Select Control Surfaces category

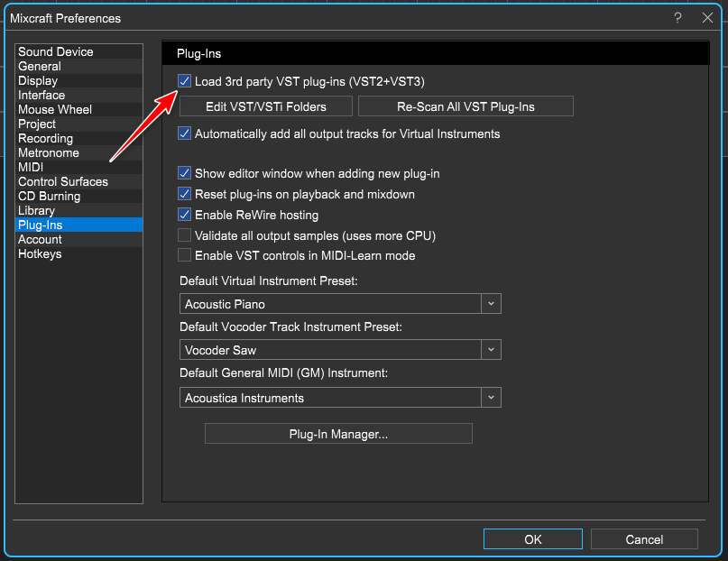click(x=78, y=181)
